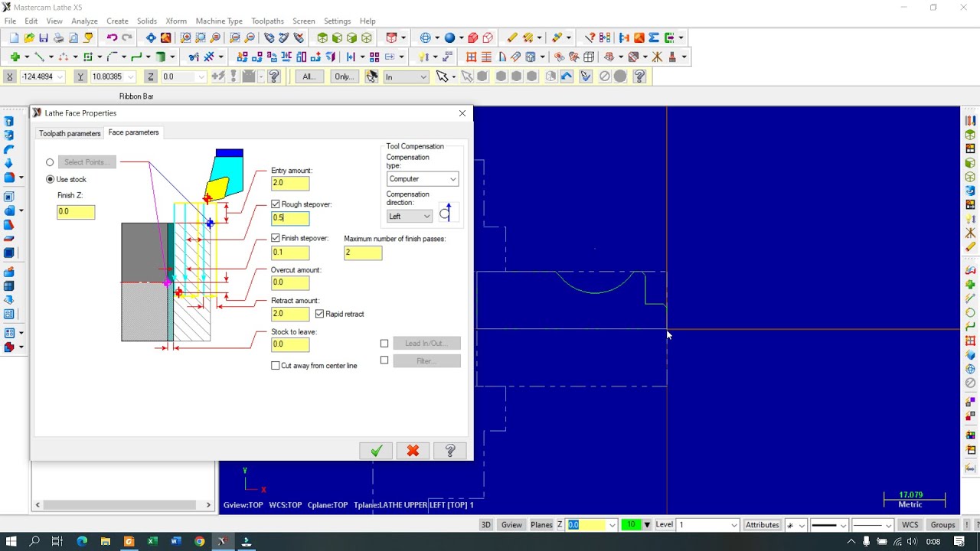The height and width of the screenshot is (551, 980).
Task: Uncheck the Finish stepover checkbox
Action: (x=276, y=238)
